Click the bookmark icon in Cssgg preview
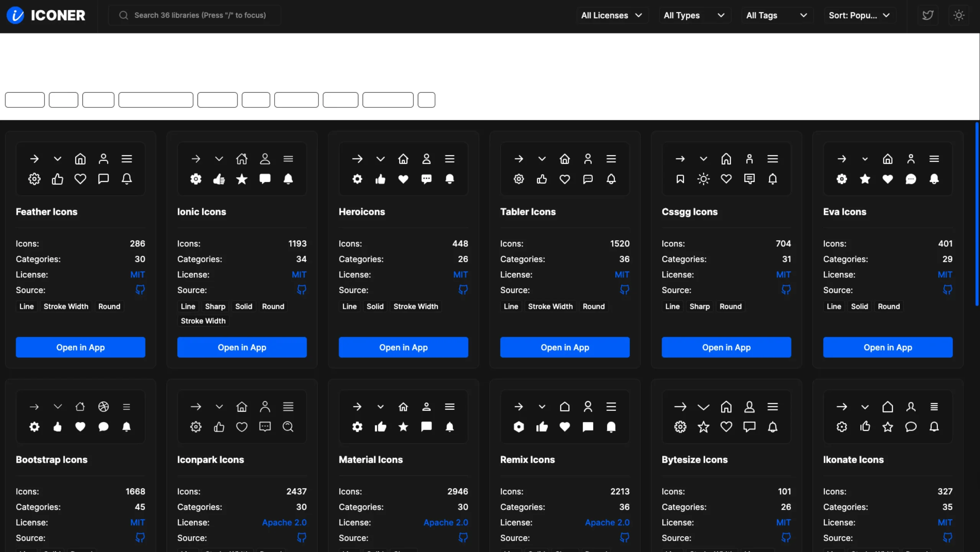Viewport: 980px width, 552px height. (x=680, y=179)
